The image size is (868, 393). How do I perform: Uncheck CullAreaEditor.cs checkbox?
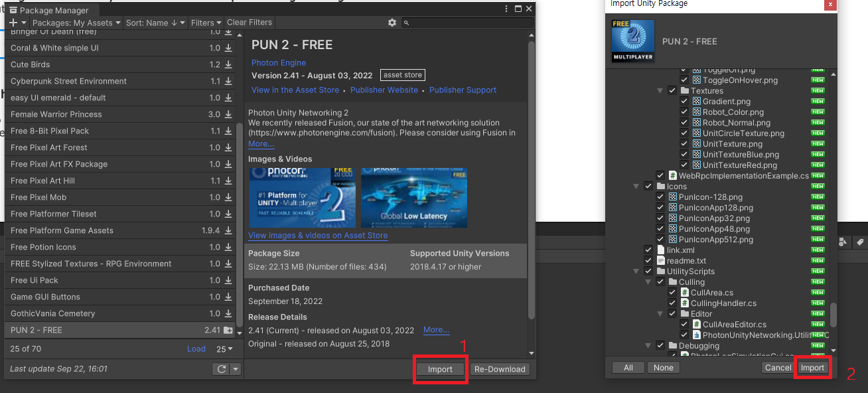click(684, 325)
